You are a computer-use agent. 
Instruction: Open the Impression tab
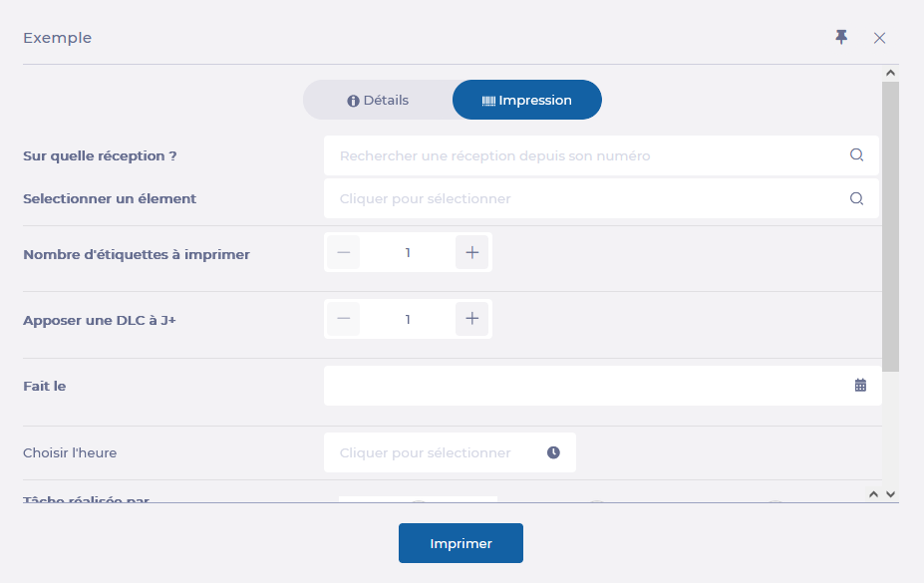point(527,100)
